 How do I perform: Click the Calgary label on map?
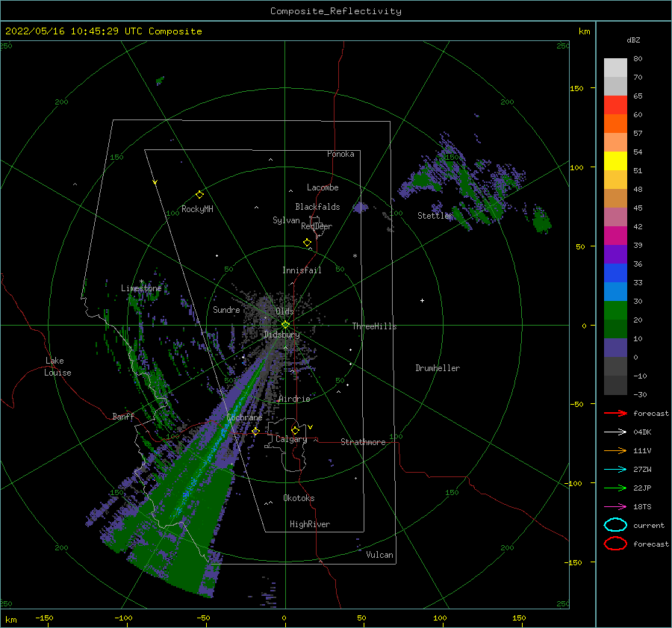pyautogui.click(x=291, y=439)
